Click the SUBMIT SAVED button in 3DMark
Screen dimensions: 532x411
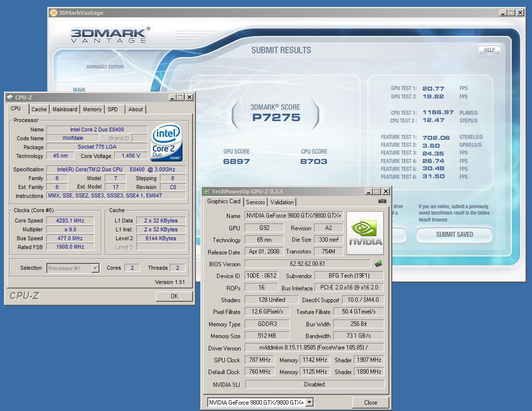[454, 234]
